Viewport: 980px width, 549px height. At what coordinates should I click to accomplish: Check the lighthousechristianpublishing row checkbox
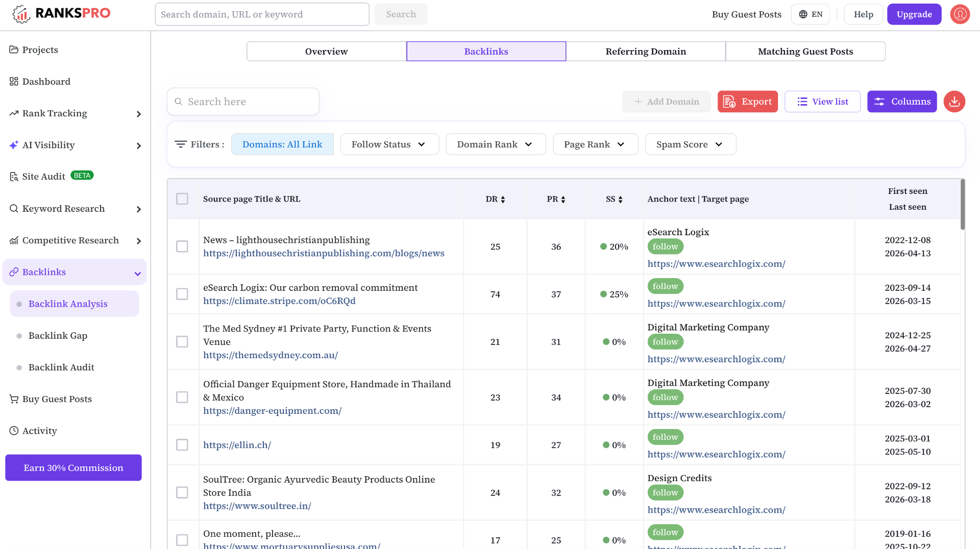coord(182,246)
